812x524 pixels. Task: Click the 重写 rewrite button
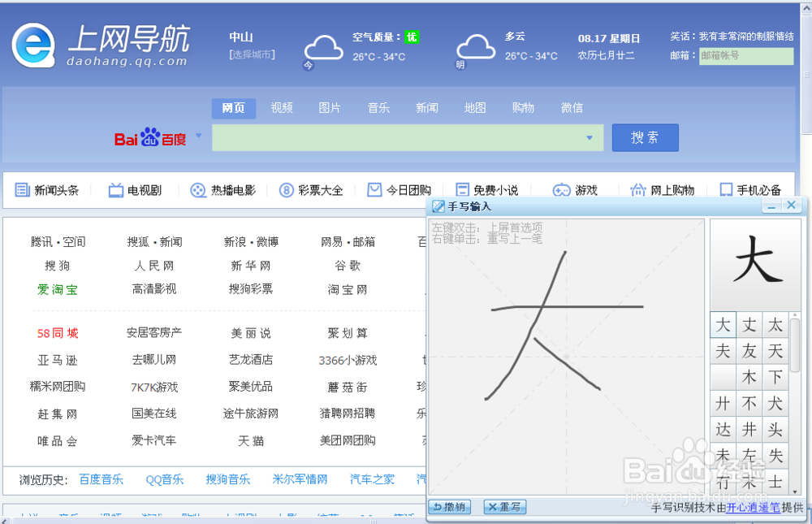point(505,507)
